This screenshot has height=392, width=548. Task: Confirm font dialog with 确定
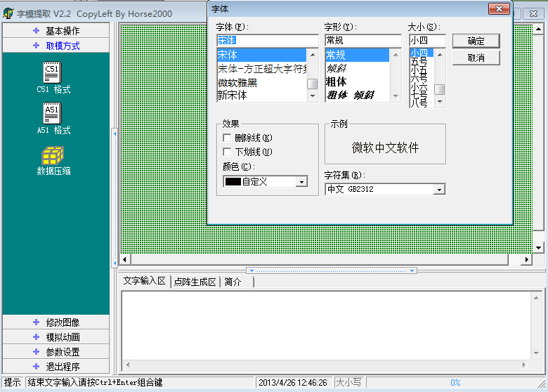pos(476,41)
